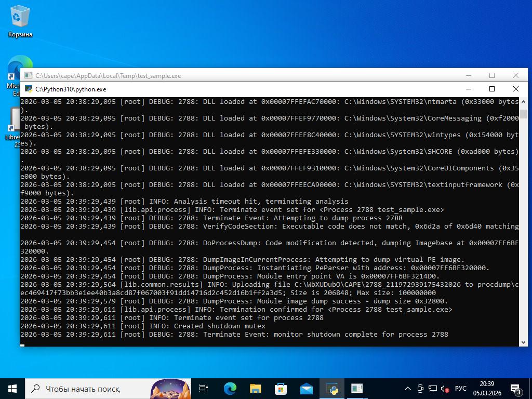532x399 pixels.
Task: Click the console scrollbar down arrow
Action: tap(523, 342)
